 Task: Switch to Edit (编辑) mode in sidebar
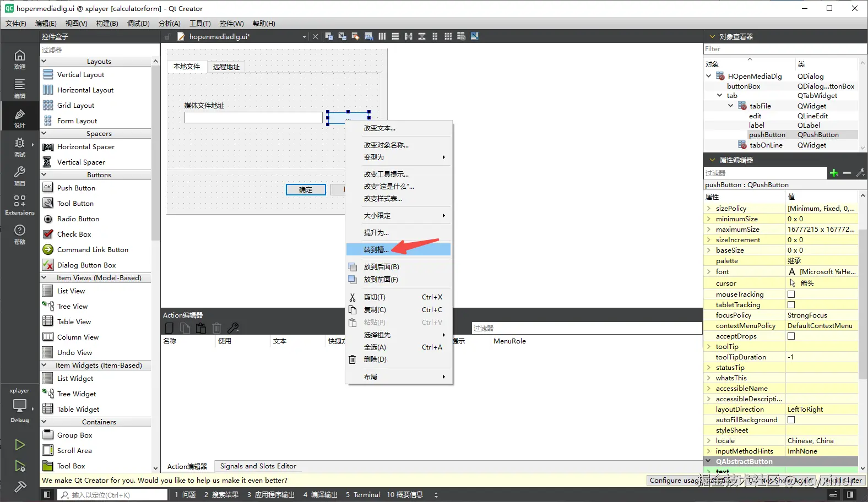pyautogui.click(x=20, y=88)
